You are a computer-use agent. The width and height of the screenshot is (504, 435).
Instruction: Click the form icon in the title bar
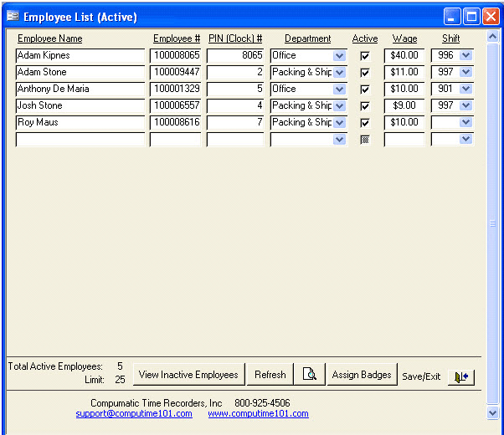tap(13, 16)
